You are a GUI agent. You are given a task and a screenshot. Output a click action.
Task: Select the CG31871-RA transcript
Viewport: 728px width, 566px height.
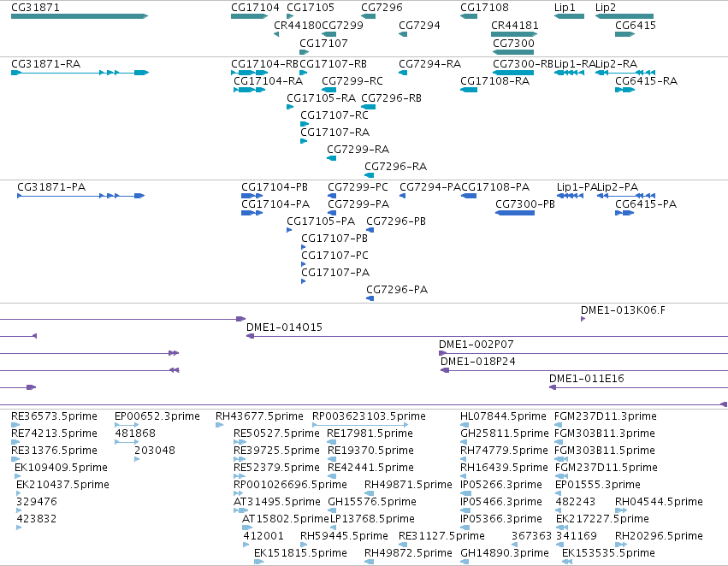(80, 73)
